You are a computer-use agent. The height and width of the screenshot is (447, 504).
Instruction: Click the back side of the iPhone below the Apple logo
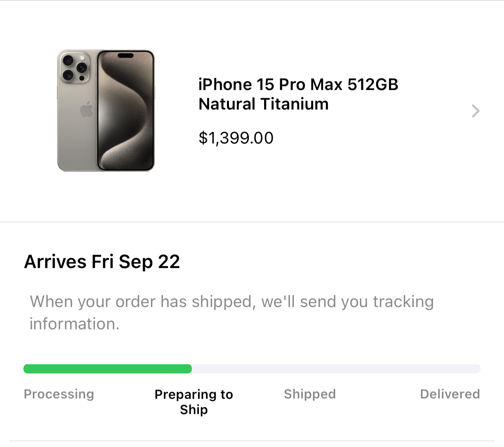point(77,144)
